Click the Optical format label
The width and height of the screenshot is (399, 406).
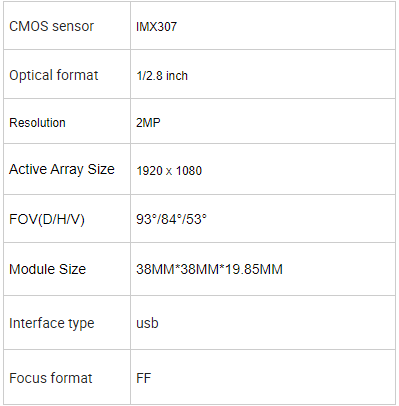pyautogui.click(x=53, y=75)
